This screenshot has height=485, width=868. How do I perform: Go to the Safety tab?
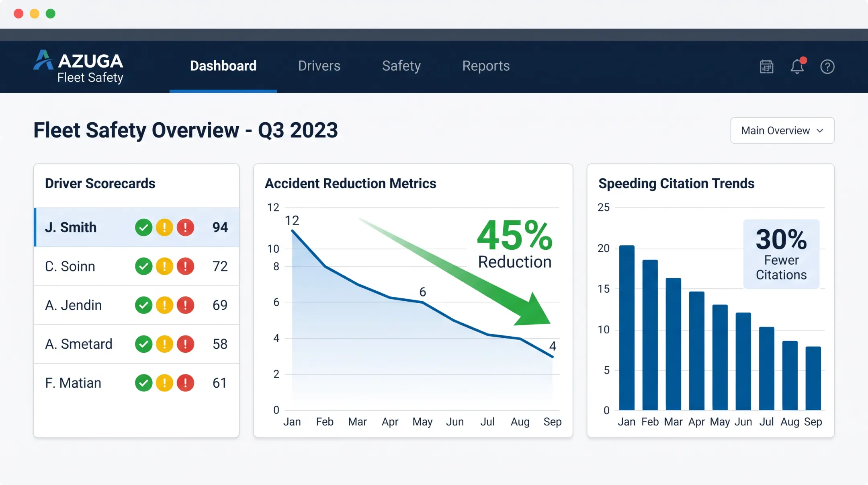pos(401,66)
